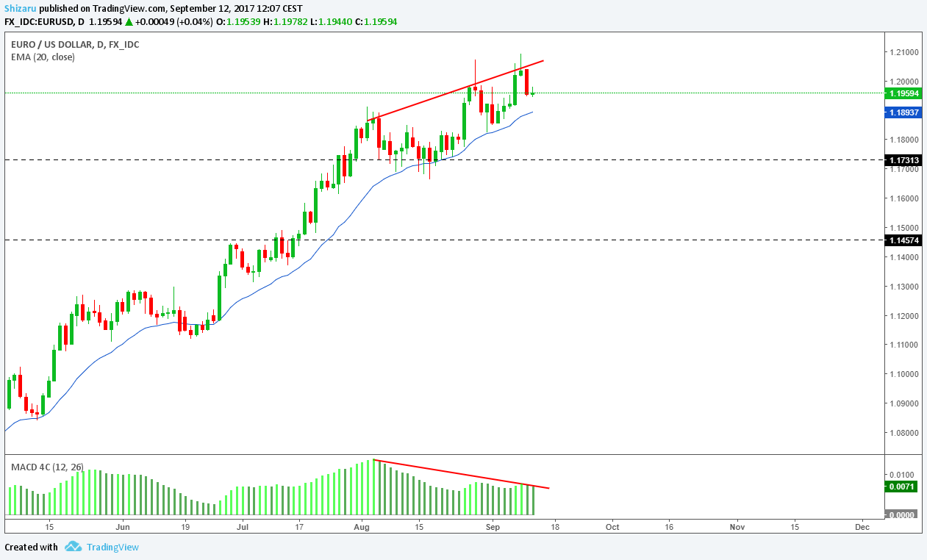This screenshot has width=927, height=560.
Task: Click the Oct label on the time axis
Action: pyautogui.click(x=612, y=527)
